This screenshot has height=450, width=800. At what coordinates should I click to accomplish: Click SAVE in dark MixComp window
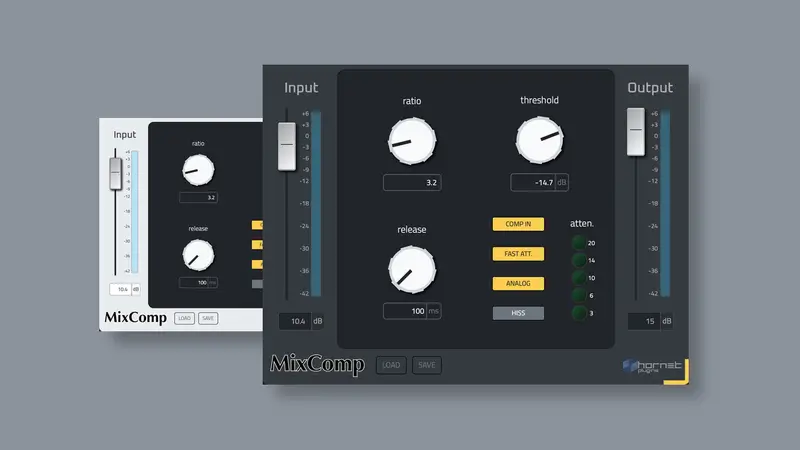click(x=427, y=365)
